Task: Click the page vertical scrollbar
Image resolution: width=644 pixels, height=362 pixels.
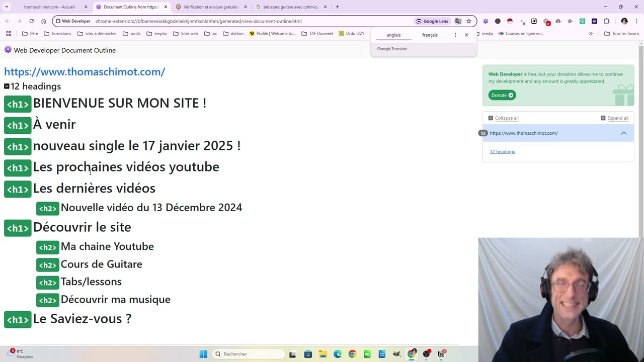Action: tap(641, 141)
